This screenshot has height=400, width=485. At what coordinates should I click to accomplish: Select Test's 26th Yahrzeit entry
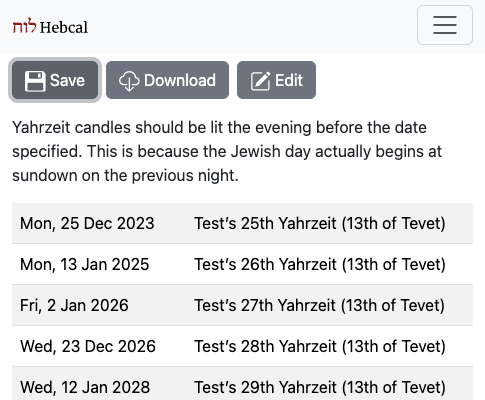320,264
